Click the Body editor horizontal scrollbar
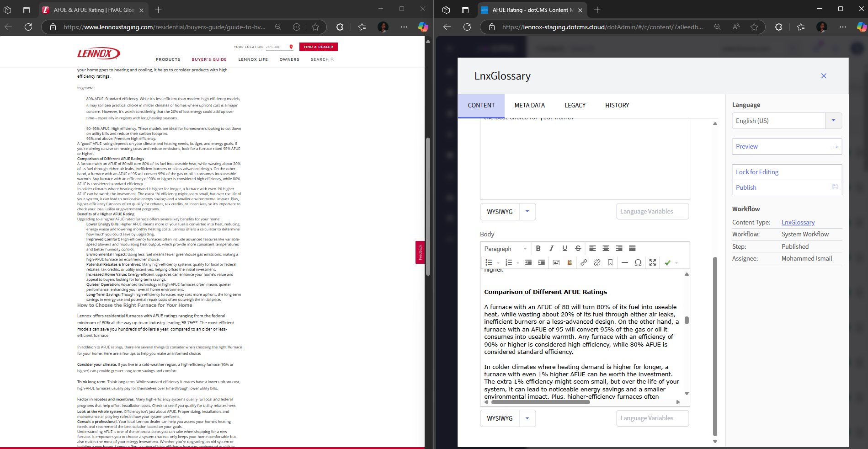 [x=540, y=402]
